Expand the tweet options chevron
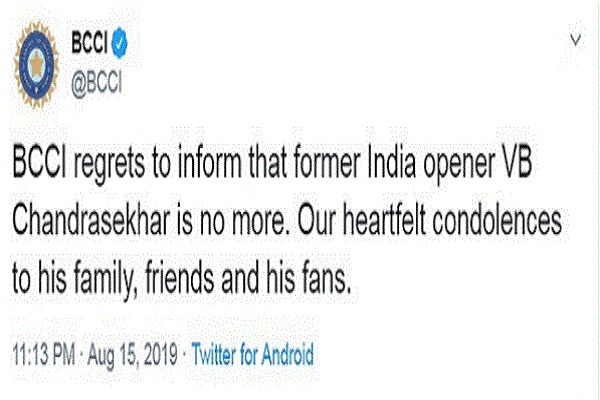 click(576, 39)
